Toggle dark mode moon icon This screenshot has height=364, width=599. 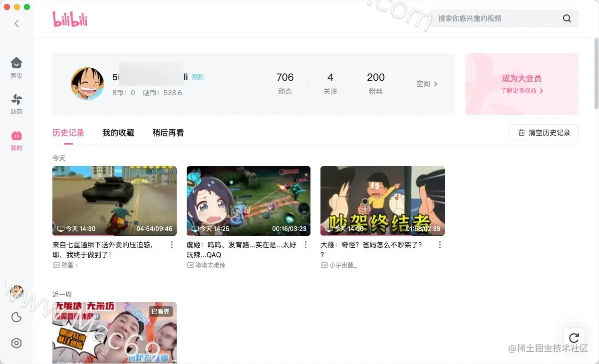16,318
